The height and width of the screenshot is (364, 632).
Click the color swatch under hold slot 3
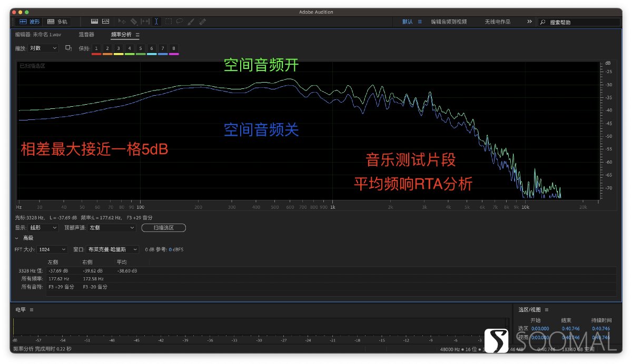click(119, 54)
